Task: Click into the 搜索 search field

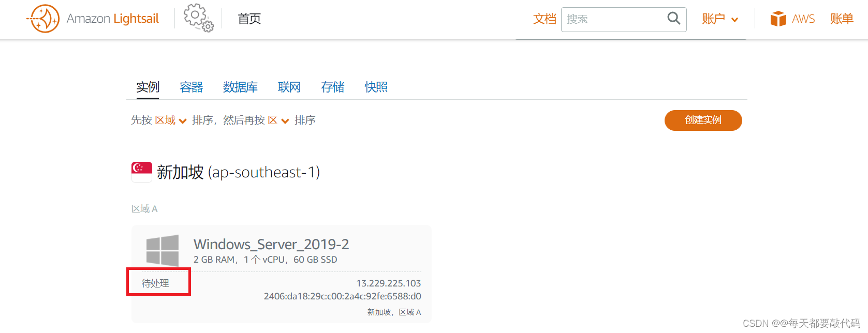Action: coord(613,19)
